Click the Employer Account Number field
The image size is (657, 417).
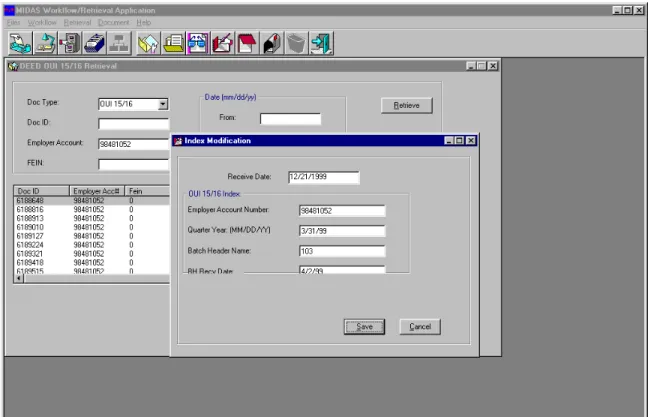pos(342,211)
